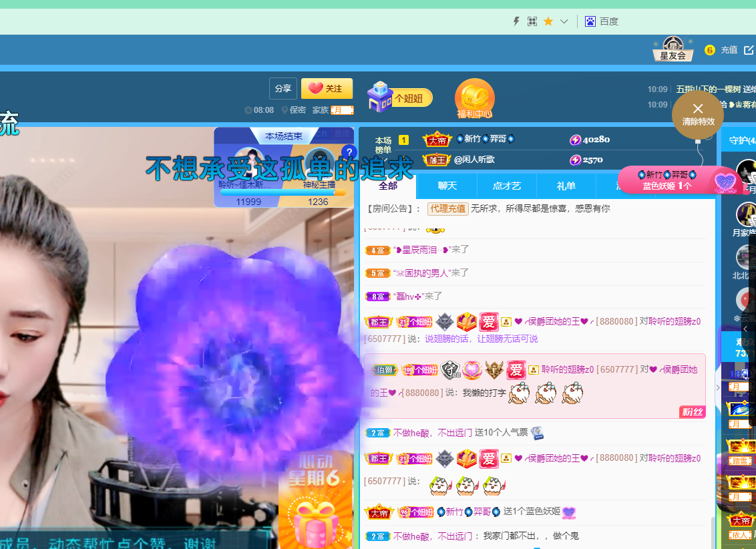Click the pink heart badge in highlighted message
Image resolution: width=756 pixels, height=549 pixels.
tap(472, 370)
